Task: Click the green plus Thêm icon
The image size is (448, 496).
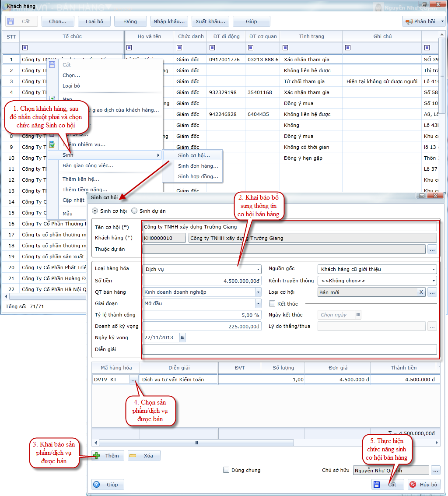Action: tap(97, 456)
